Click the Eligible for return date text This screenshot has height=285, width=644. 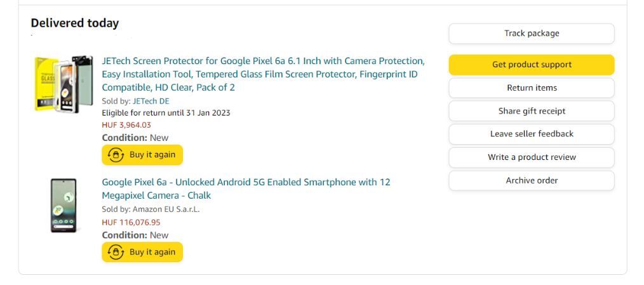[x=166, y=113]
